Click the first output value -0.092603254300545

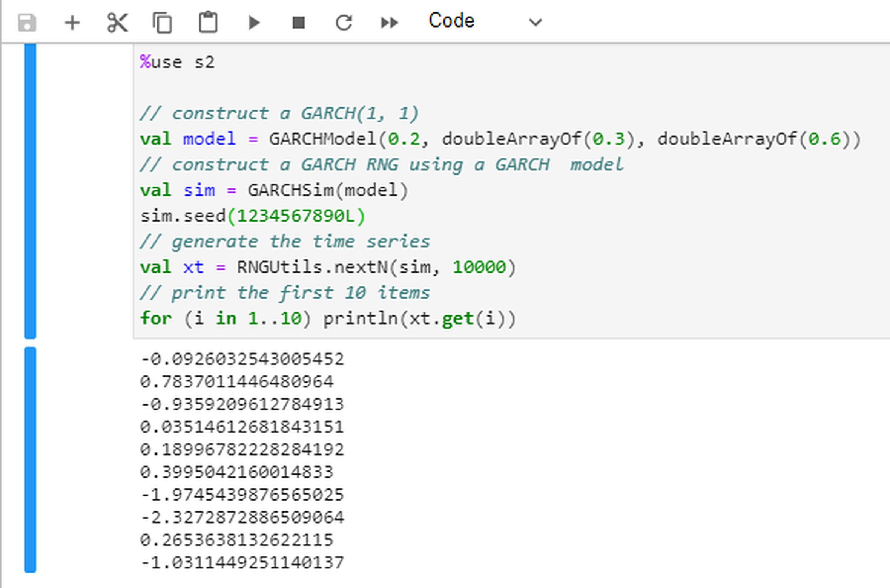pos(242,359)
